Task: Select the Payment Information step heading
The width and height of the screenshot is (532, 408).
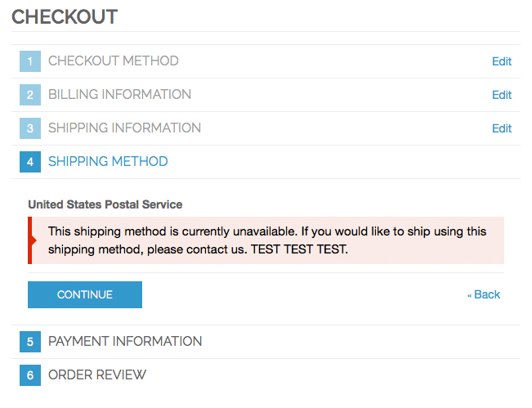Action: (125, 342)
